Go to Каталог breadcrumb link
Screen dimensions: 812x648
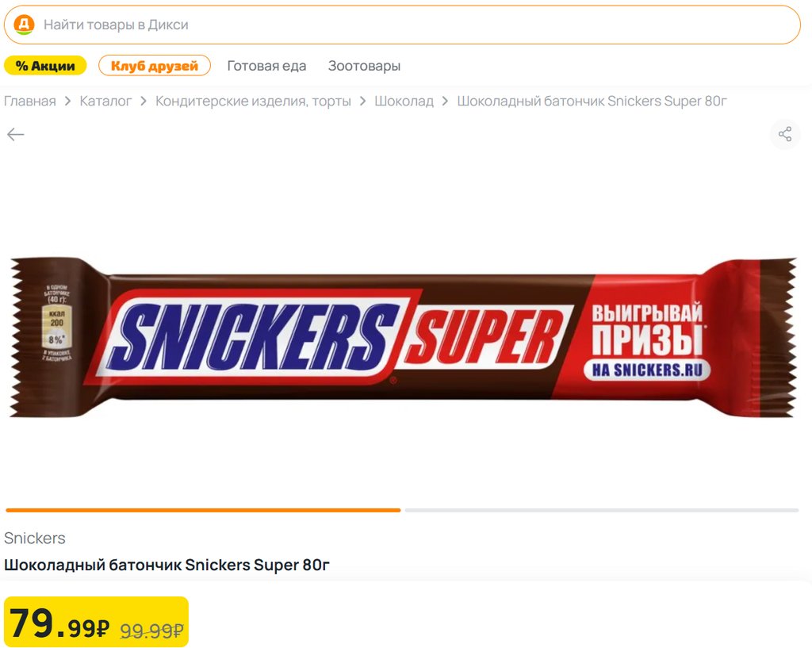[105, 101]
